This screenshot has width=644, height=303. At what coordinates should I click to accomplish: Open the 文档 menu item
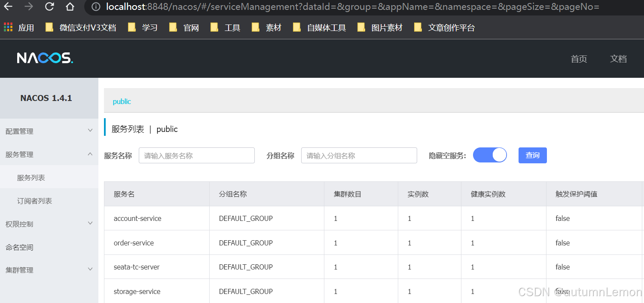618,59
